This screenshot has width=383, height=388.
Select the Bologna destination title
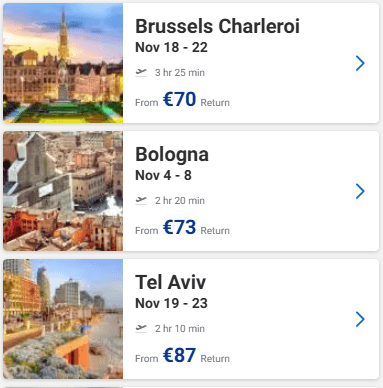(x=172, y=155)
